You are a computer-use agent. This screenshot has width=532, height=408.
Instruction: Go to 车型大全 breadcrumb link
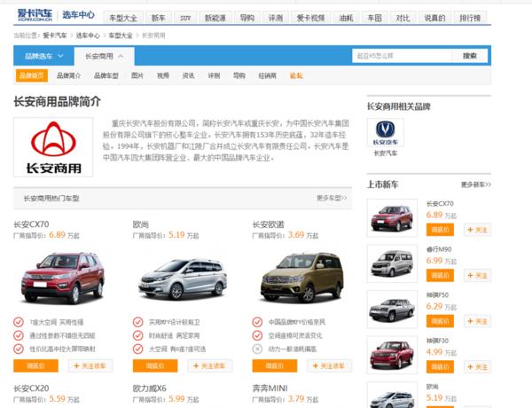point(121,35)
